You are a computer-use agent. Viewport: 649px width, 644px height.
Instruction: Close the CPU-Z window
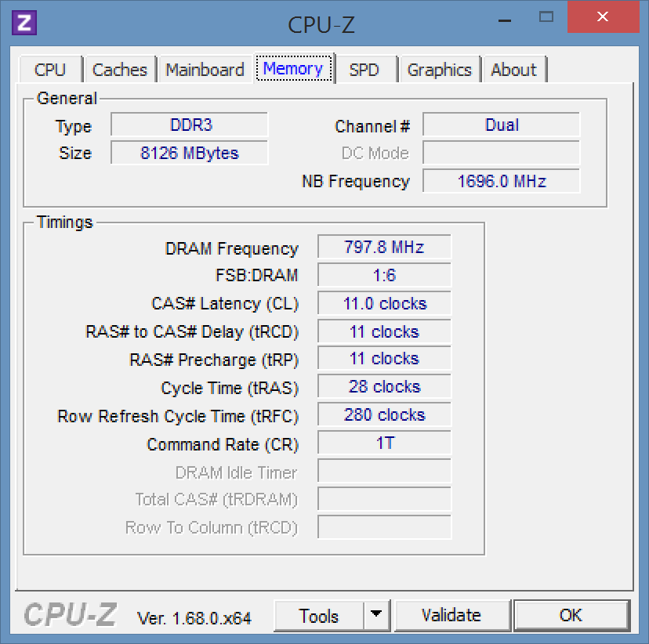pyautogui.click(x=603, y=16)
